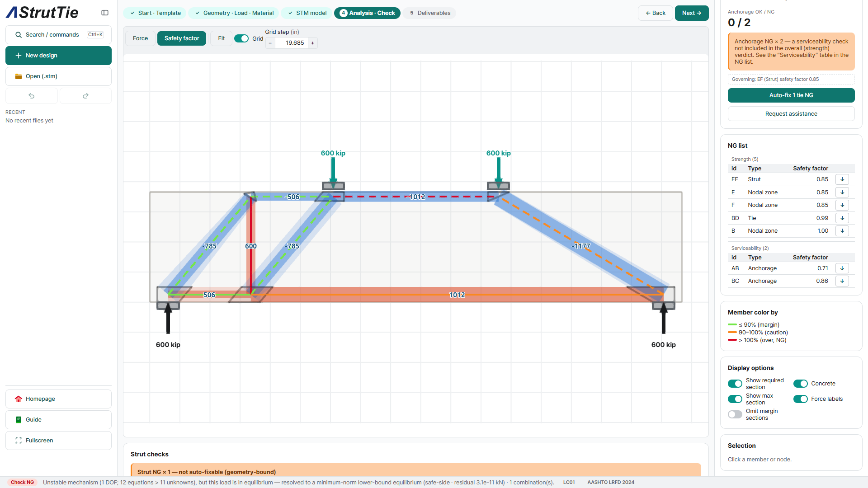Click the AStrutTie logo
This screenshot has height=488, width=868.
pyautogui.click(x=42, y=13)
